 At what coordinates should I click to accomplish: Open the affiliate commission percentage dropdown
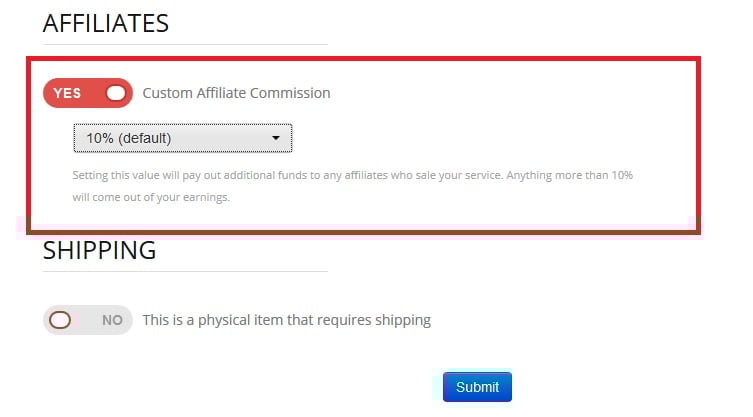(182, 138)
